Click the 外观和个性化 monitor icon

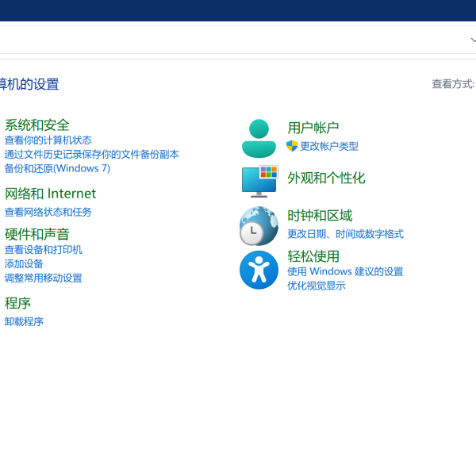(259, 181)
